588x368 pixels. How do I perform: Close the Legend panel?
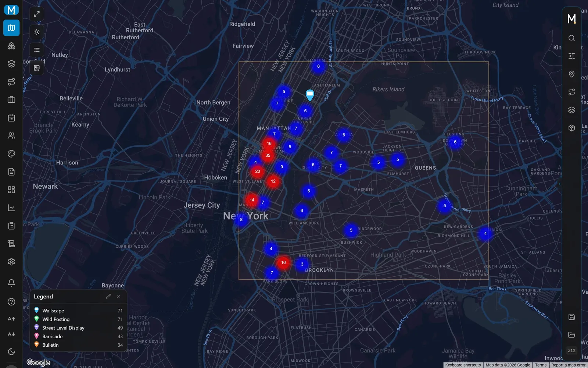(119, 296)
